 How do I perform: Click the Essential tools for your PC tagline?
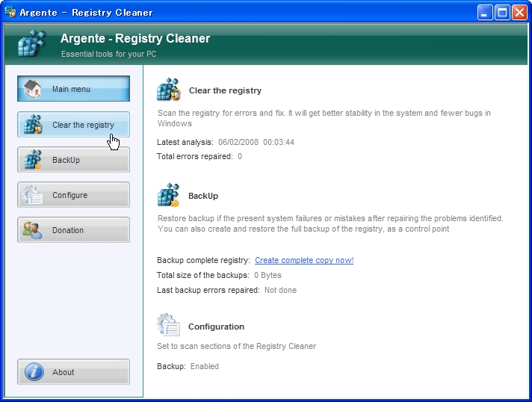(108, 54)
